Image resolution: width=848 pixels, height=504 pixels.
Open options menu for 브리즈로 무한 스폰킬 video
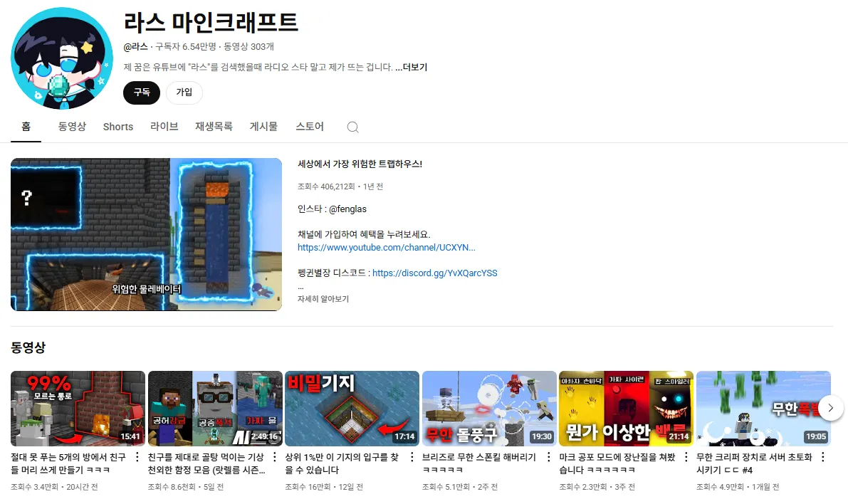548,457
